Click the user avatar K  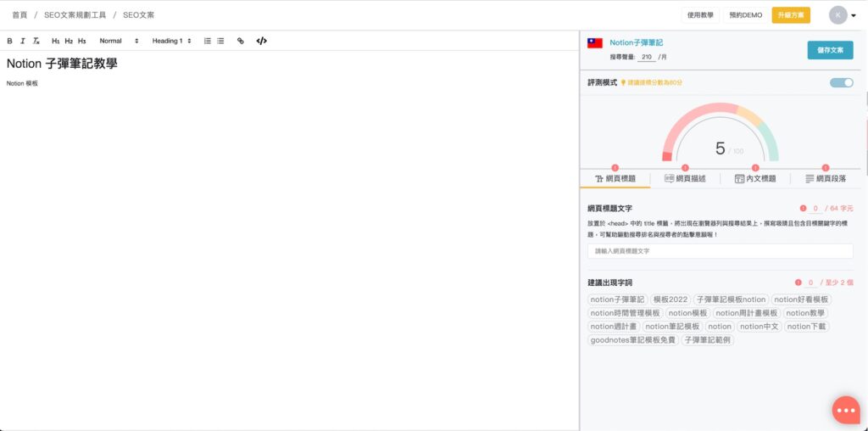(x=837, y=15)
